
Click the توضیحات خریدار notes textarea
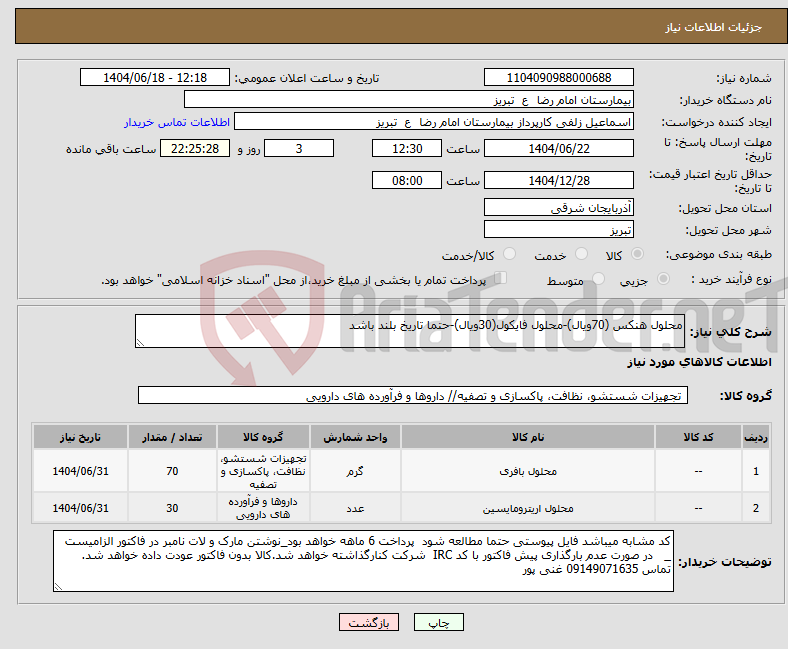click(363, 561)
